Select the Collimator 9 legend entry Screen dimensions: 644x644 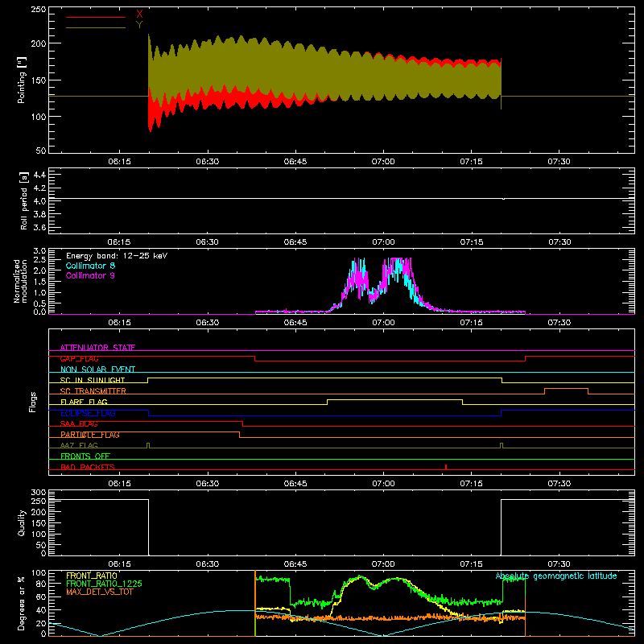(x=90, y=275)
